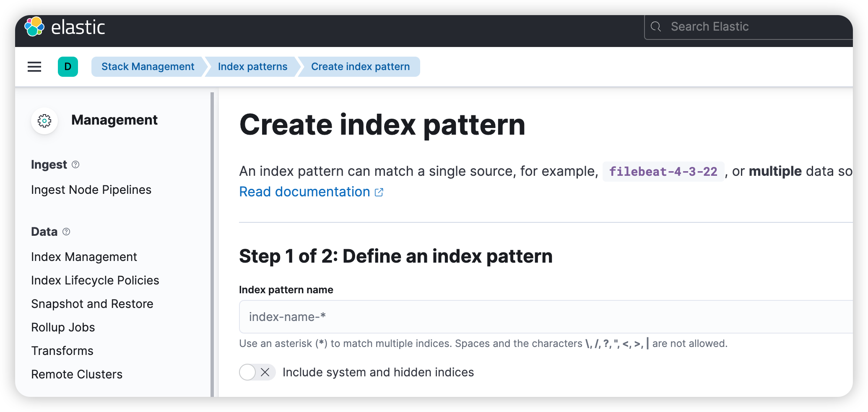The width and height of the screenshot is (868, 412).
Task: Go to Index patterns breadcrumb
Action: click(252, 67)
